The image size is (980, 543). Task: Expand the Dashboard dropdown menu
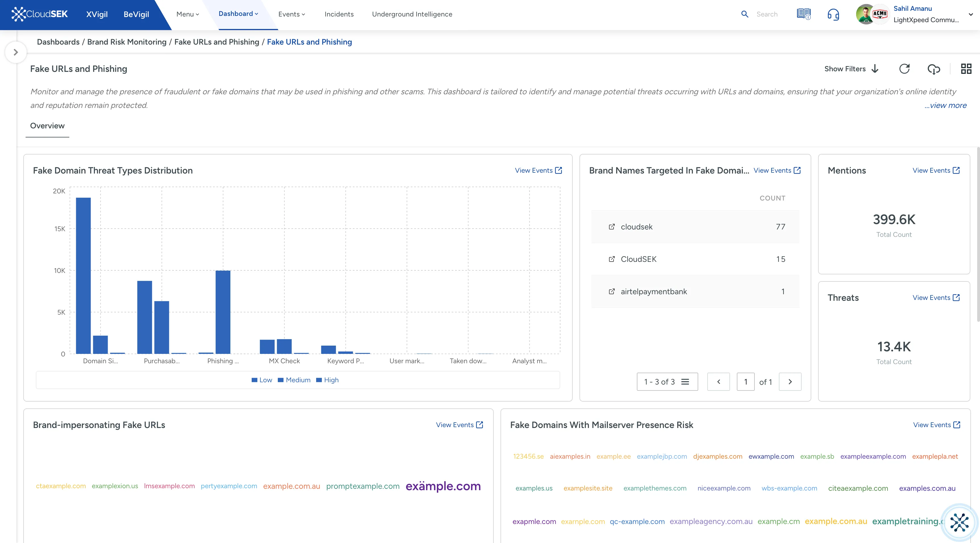(x=238, y=14)
